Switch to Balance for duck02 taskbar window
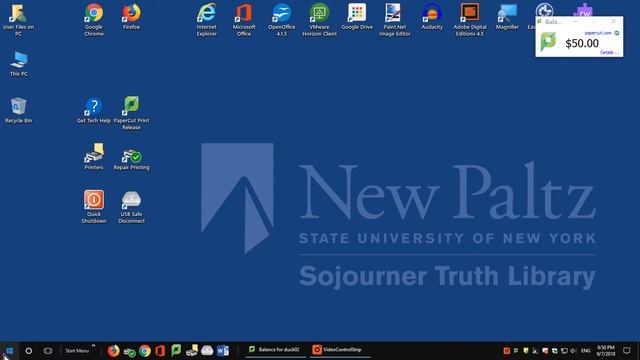640x360 pixels. click(275, 350)
